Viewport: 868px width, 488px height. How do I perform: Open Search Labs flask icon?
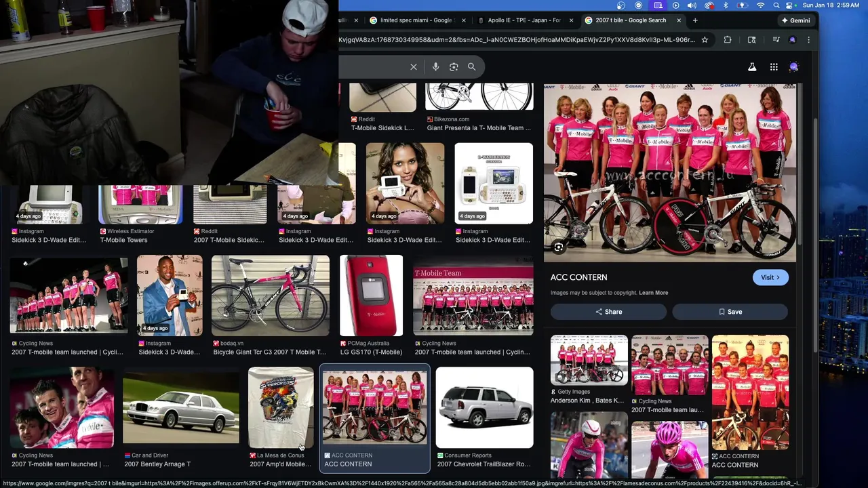pyautogui.click(x=752, y=67)
